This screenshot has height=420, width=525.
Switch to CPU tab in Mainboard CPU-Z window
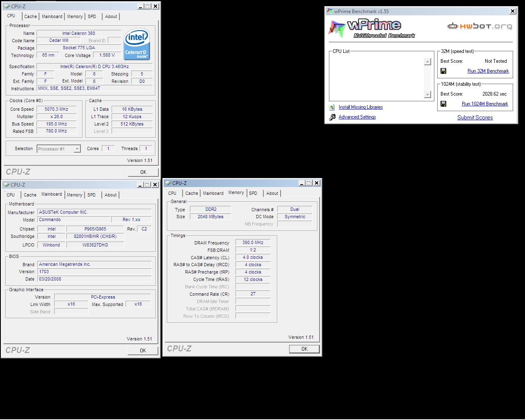pos(11,195)
